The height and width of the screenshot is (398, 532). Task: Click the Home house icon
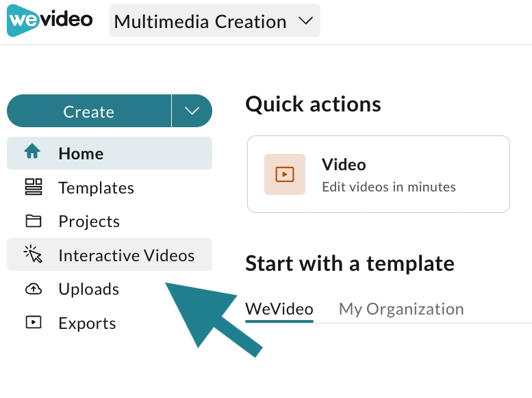point(33,152)
